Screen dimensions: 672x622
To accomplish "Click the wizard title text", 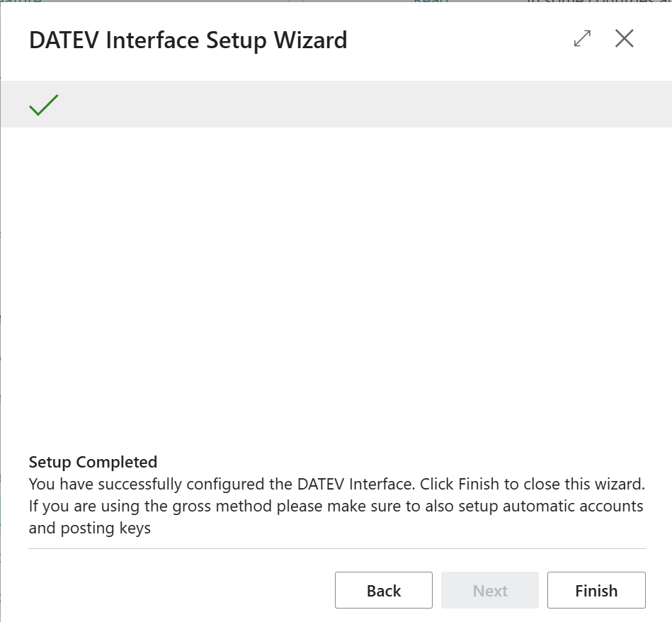I will pos(188,40).
